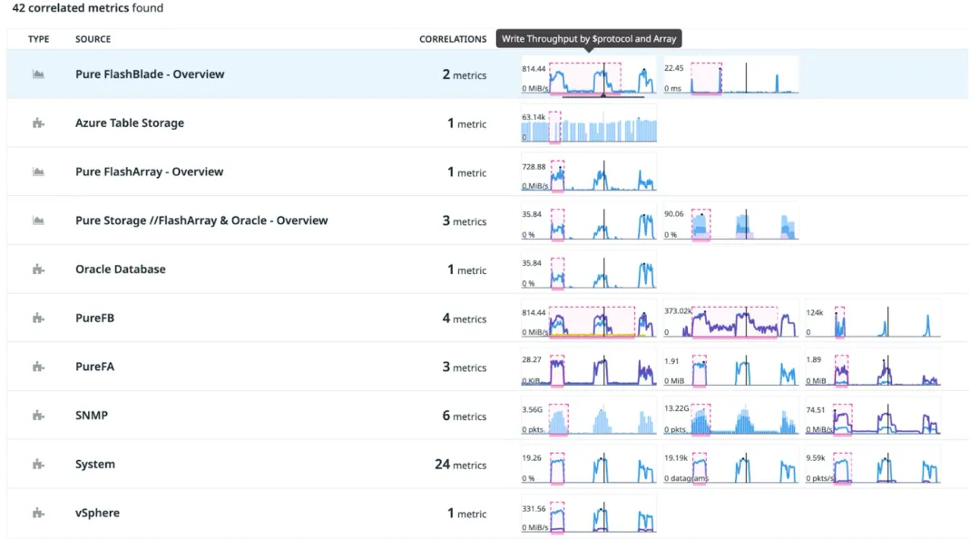The image size is (980, 549).
Task: Open the 373.02k chart in PureFB row
Action: click(730, 319)
